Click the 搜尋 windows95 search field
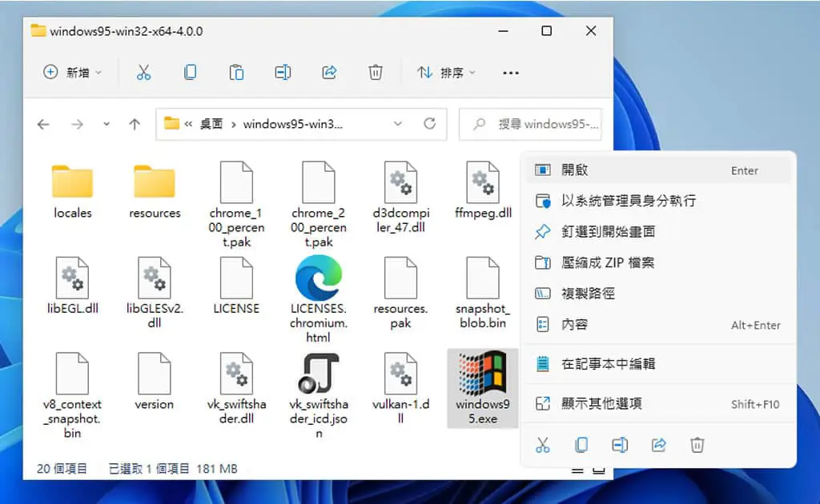This screenshot has height=504, width=820. [530, 124]
